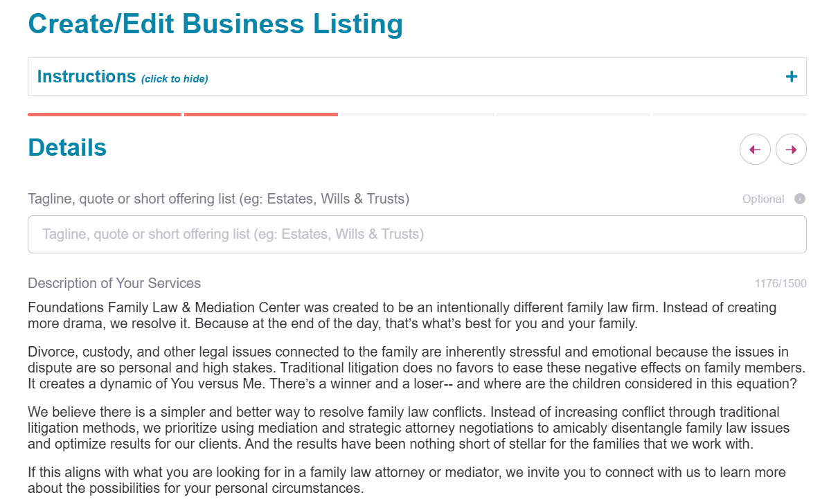This screenshot has height=504, width=838.
Task: Place cursor in "Divorce, custody" paragraph
Action: coord(416,367)
